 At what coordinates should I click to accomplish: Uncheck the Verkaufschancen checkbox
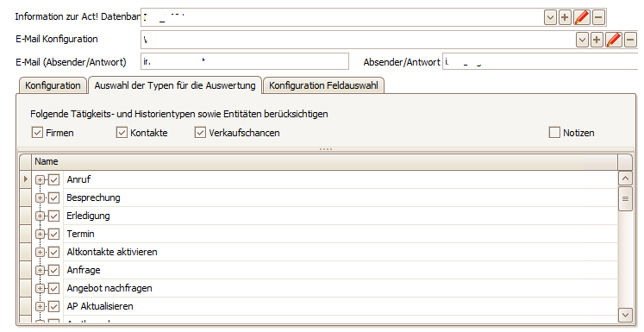pyautogui.click(x=200, y=132)
